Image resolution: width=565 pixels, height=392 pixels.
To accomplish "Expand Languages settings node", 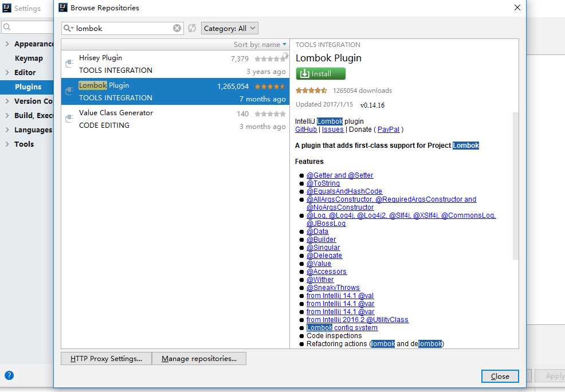I will point(7,130).
